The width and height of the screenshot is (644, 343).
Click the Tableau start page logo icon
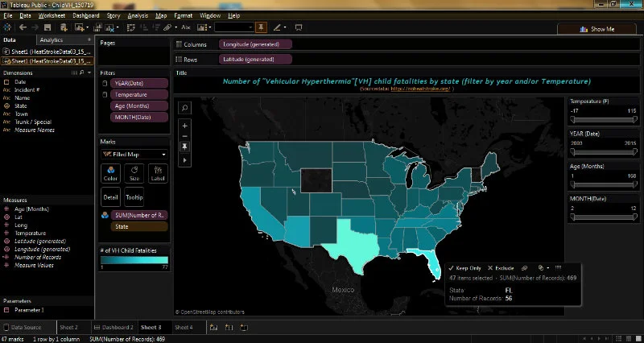click(7, 27)
